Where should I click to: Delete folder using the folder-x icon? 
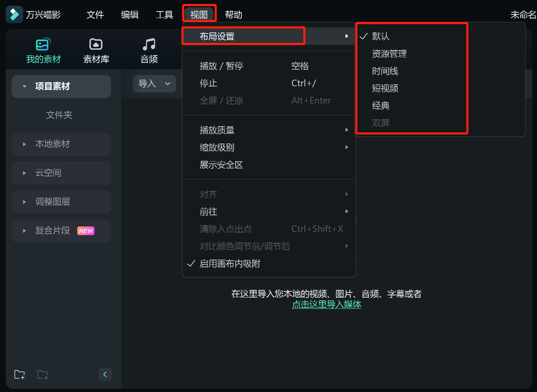click(x=43, y=374)
